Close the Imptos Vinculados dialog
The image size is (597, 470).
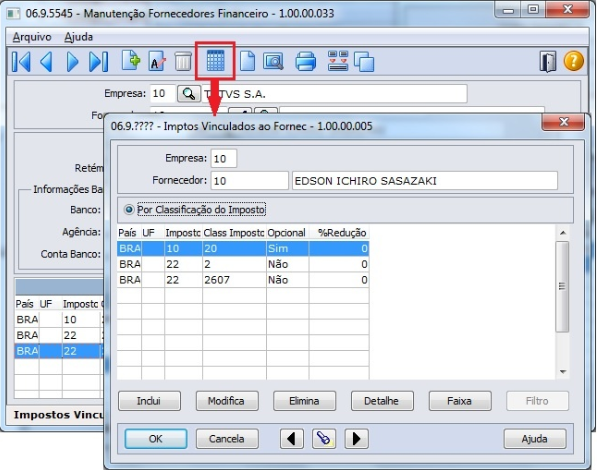click(563, 122)
